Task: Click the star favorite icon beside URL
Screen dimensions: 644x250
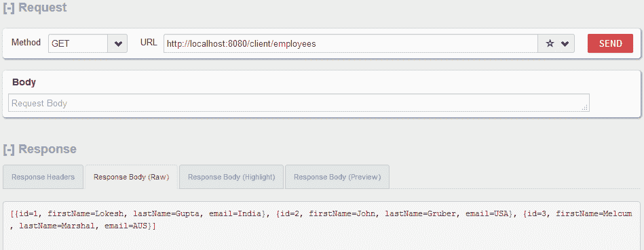Action: [550, 43]
